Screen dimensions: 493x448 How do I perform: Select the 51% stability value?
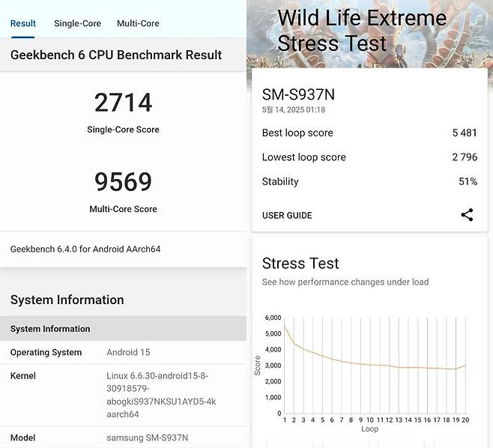(468, 182)
